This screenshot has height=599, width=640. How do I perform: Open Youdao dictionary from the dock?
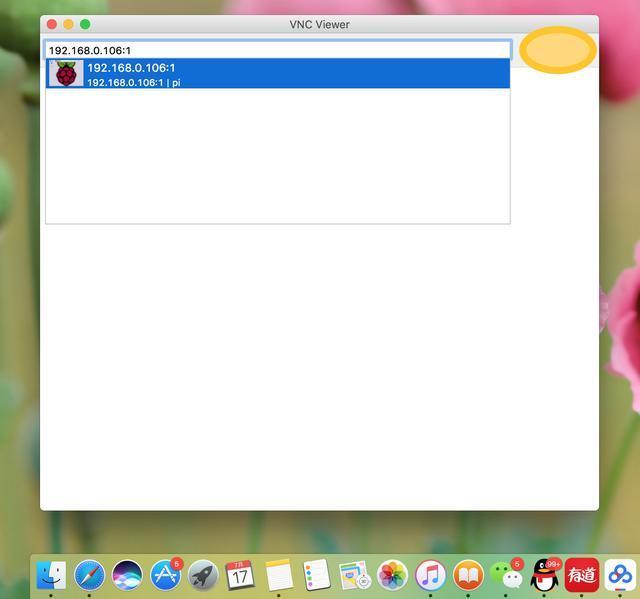(x=582, y=575)
